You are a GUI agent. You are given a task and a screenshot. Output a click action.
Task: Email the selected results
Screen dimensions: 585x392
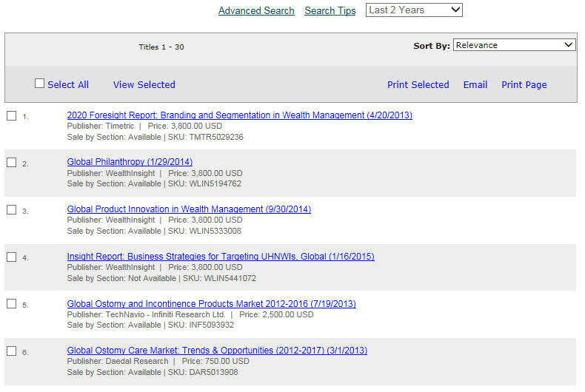point(475,85)
